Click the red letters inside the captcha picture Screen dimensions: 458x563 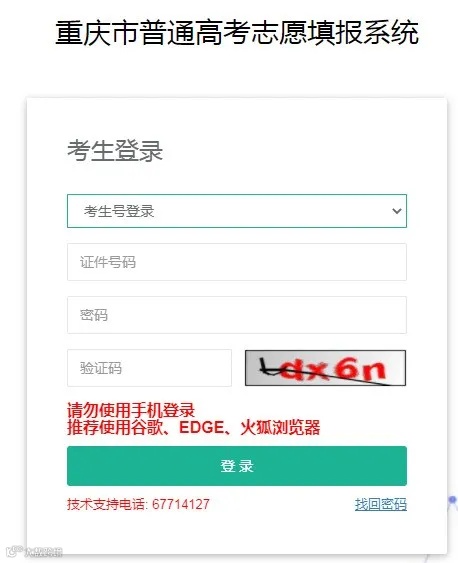(x=332, y=369)
